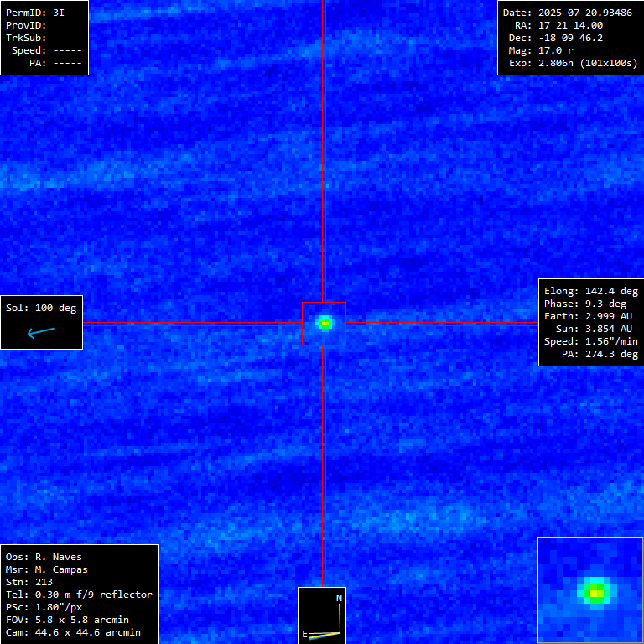Click the blue solar direction arrow

(x=40, y=332)
